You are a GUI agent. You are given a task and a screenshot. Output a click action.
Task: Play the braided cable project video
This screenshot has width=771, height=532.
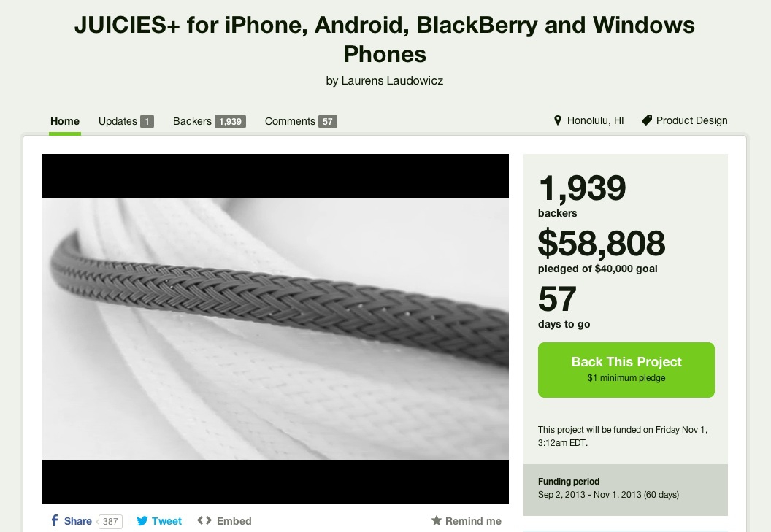click(x=275, y=329)
